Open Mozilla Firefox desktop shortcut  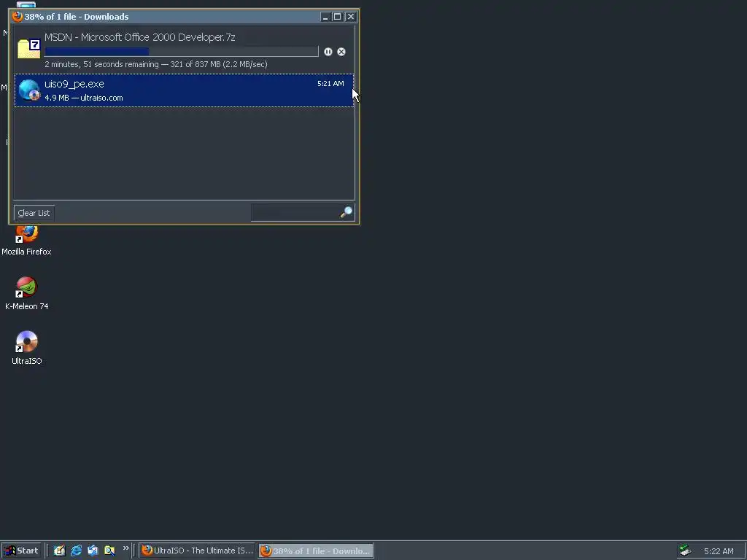[27, 234]
